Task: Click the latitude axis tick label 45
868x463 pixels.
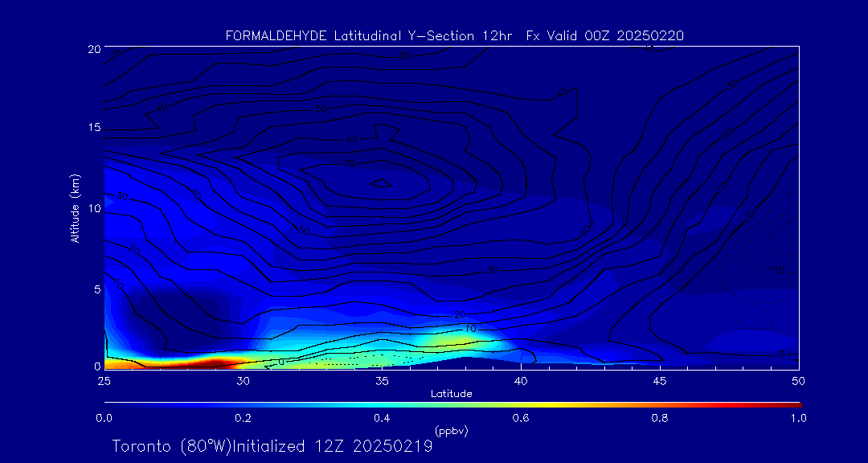Action: point(660,380)
